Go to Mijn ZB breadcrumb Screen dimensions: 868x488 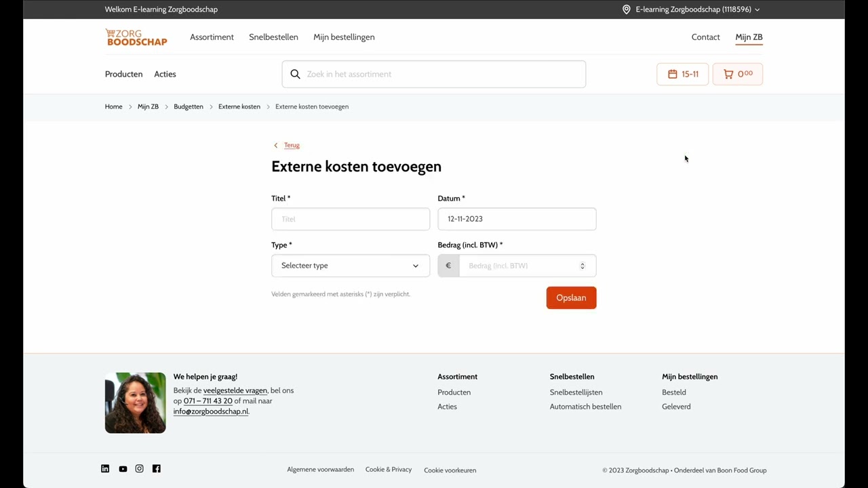[148, 106]
